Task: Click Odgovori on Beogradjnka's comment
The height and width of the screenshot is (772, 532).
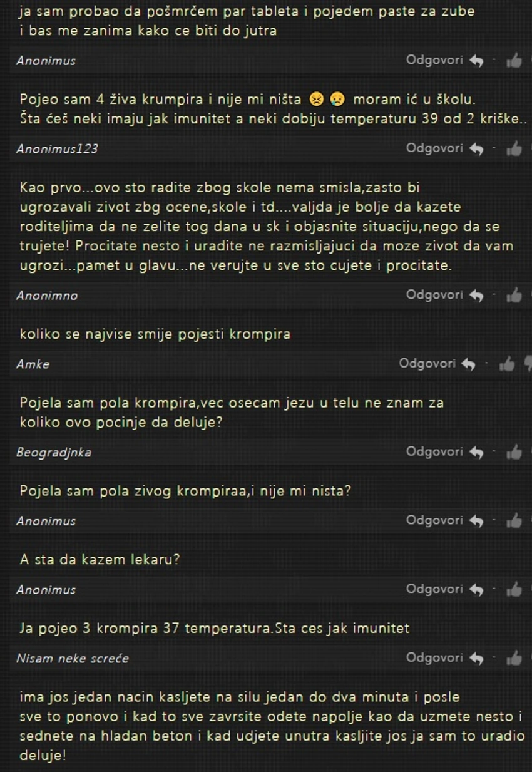Action: point(434,451)
